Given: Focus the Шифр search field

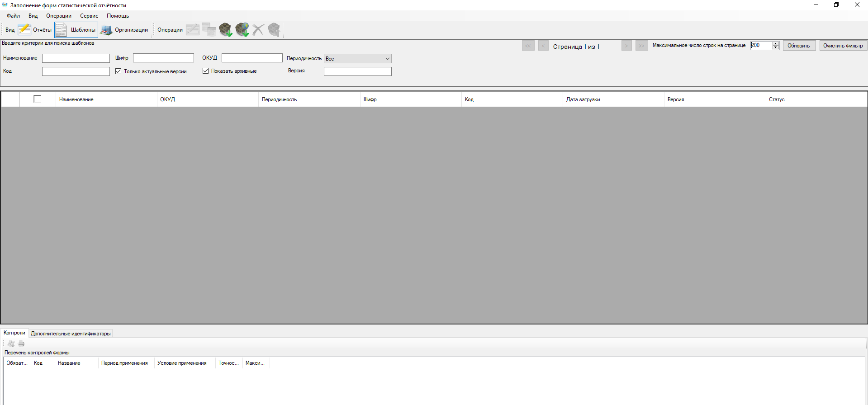Looking at the screenshot, I should click(x=163, y=58).
